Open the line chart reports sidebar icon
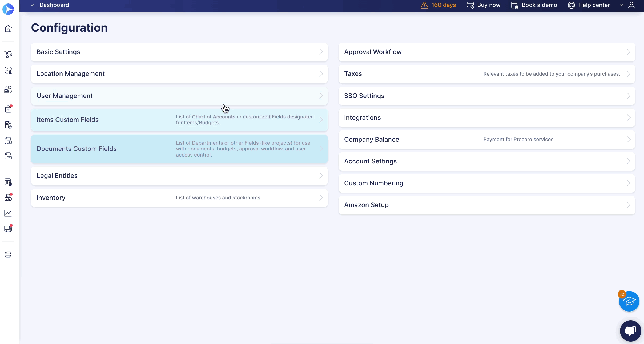The height and width of the screenshot is (344, 644). [8, 213]
